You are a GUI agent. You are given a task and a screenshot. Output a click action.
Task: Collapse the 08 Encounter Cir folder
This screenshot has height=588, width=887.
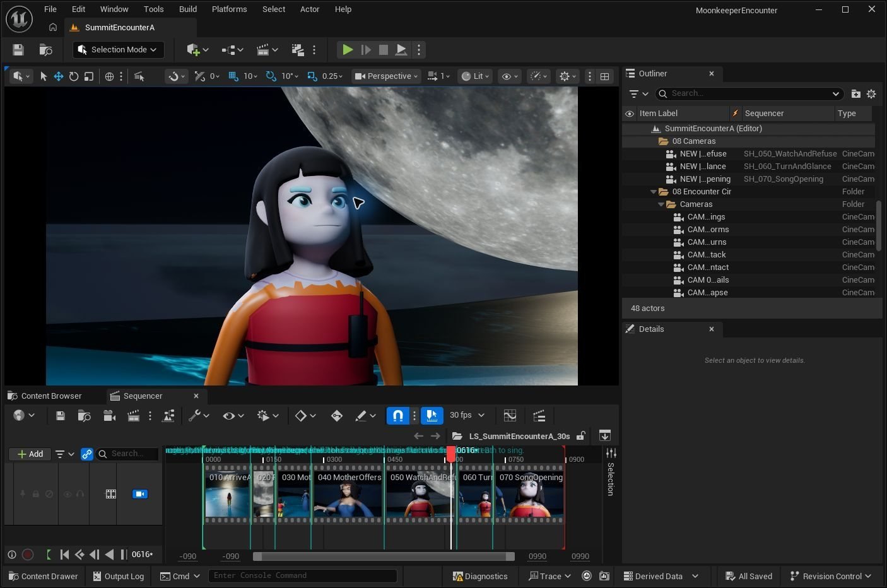pyautogui.click(x=654, y=192)
